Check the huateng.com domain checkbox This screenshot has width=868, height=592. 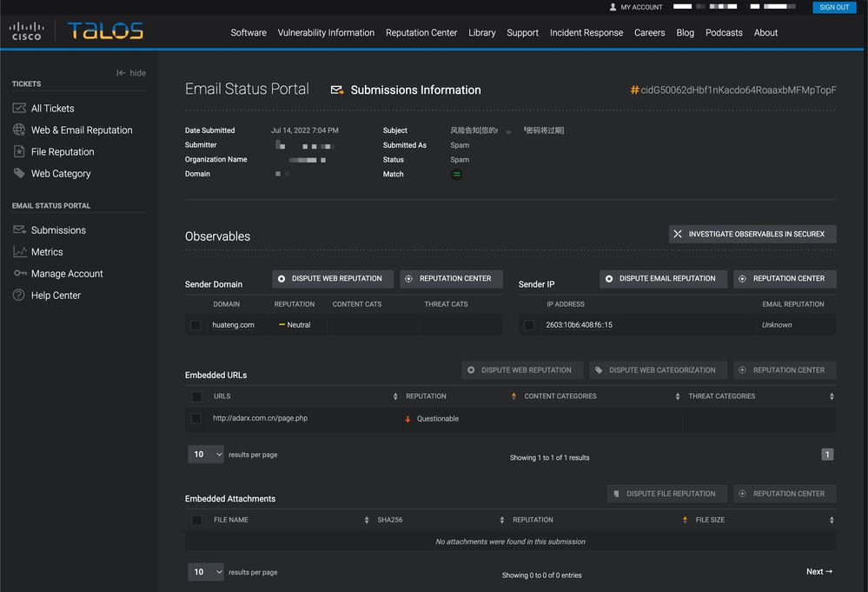(195, 325)
